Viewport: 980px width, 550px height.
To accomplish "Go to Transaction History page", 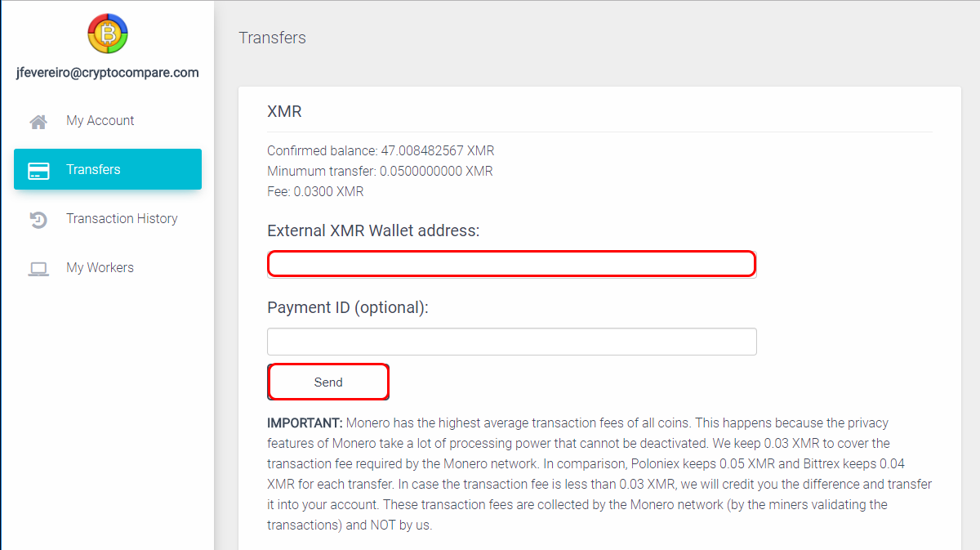I will coord(122,218).
